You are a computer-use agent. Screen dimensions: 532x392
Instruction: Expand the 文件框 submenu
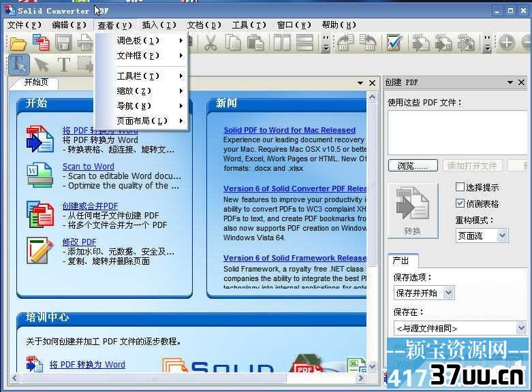pos(141,56)
